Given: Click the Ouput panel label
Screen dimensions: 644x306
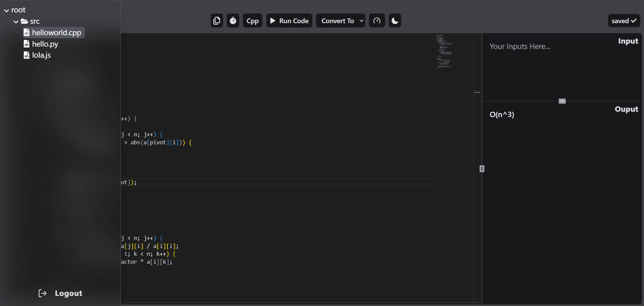Looking at the screenshot, I should click(626, 109).
